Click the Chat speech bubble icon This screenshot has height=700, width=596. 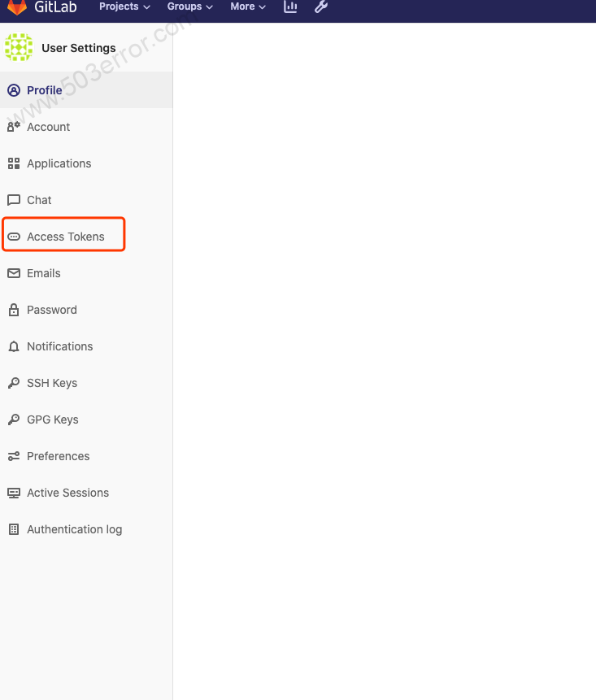pyautogui.click(x=13, y=199)
